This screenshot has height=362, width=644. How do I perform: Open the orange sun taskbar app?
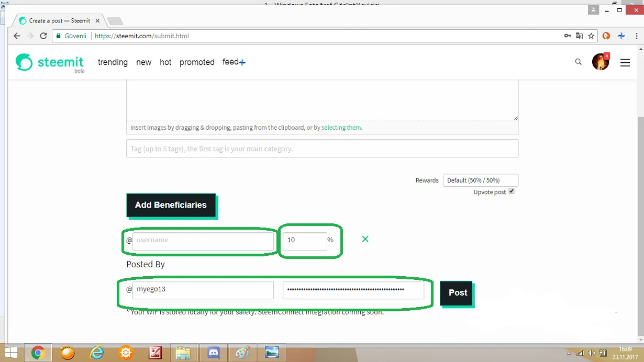click(x=67, y=353)
